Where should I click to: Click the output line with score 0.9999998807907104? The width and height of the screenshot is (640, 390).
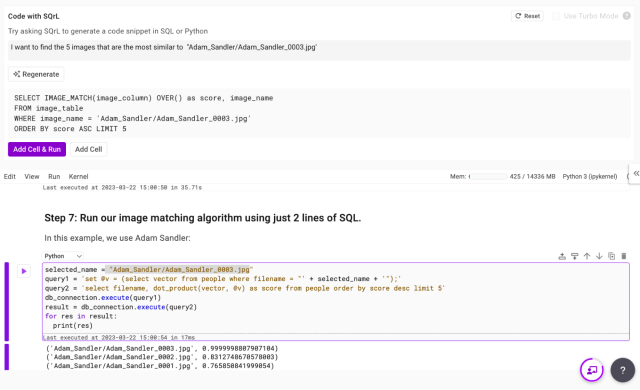coord(162,348)
